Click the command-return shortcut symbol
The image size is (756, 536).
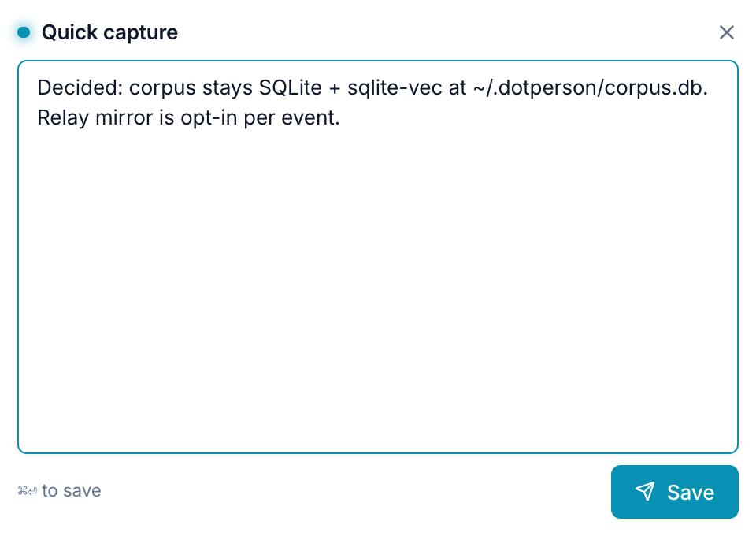27,491
